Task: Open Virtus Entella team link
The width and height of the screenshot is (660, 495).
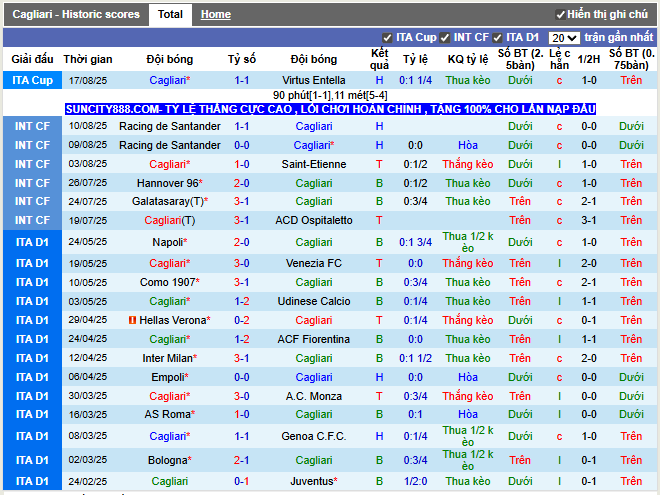Action: click(314, 80)
